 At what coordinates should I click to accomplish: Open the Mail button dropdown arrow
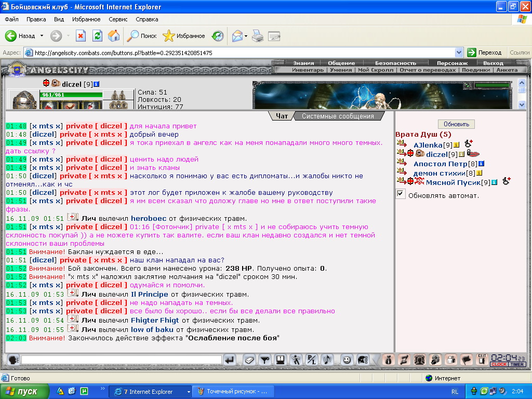246,36
